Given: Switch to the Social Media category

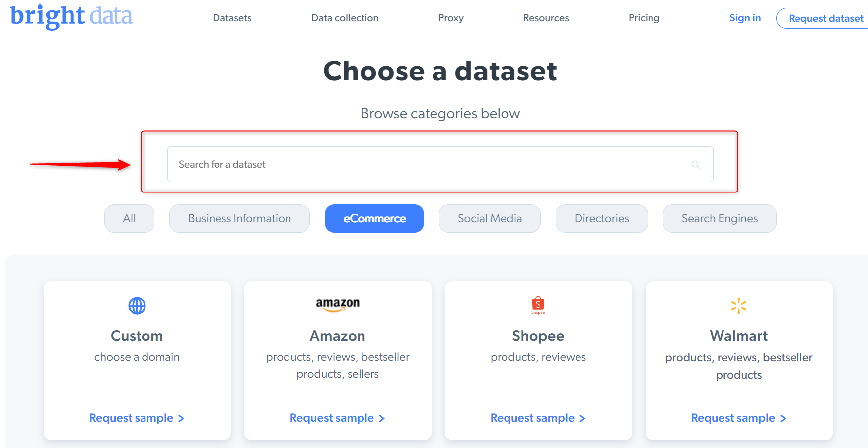Looking at the screenshot, I should coord(490,219).
